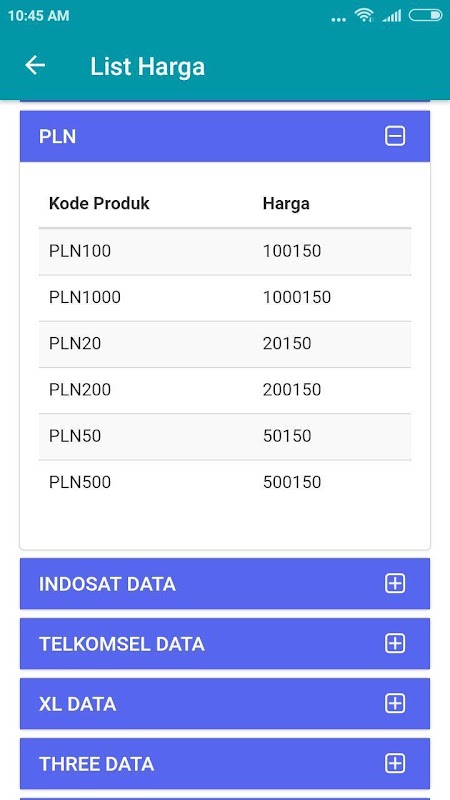This screenshot has width=450, height=800.
Task: Tap the List Harga title
Action: (147, 67)
